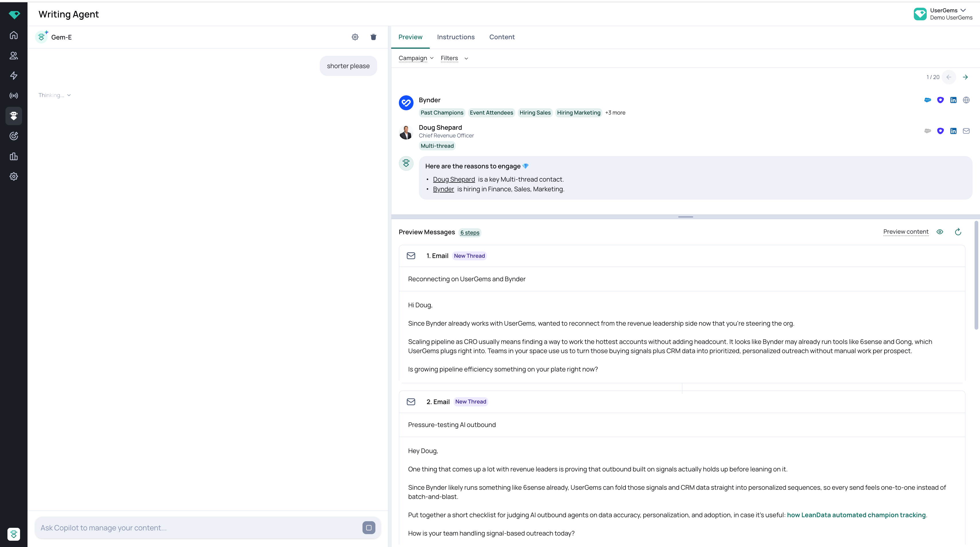The height and width of the screenshot is (547, 980).
Task: Click Doug Shepard's profile photo
Action: (406, 132)
